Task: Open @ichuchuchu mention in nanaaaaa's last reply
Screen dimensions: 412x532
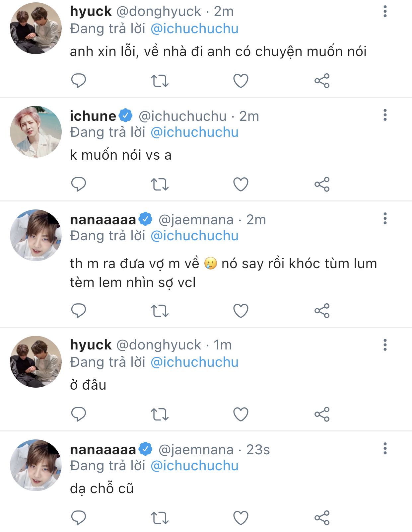Action: click(194, 466)
